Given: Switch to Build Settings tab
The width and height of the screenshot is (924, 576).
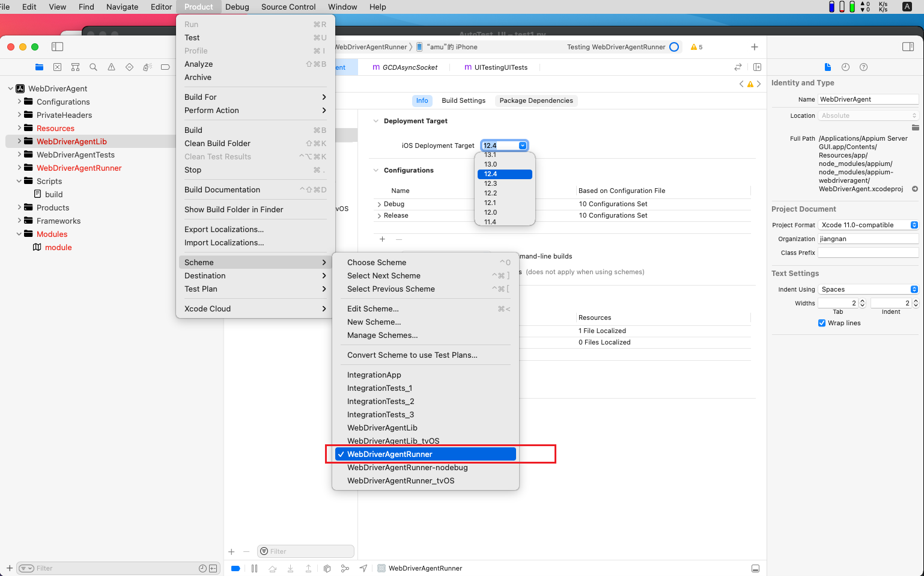Looking at the screenshot, I should pos(463,100).
